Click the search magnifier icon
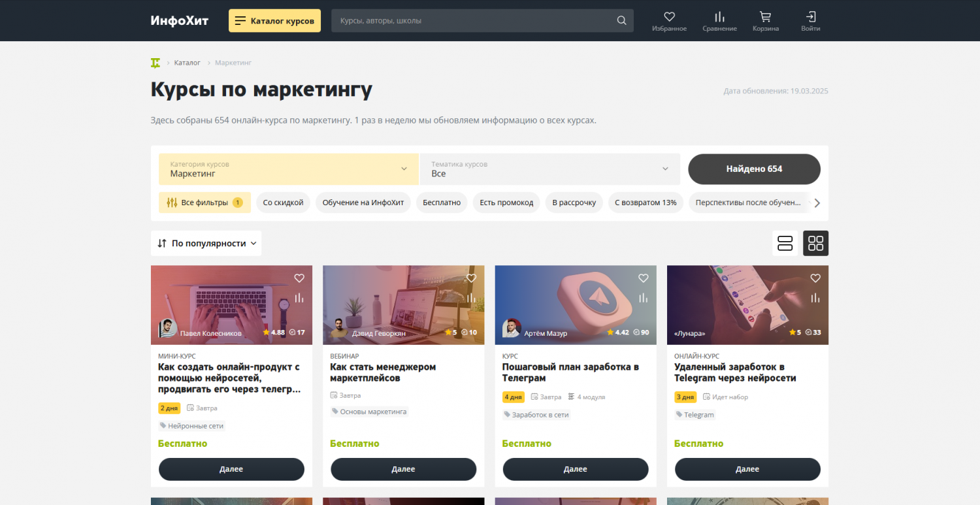 pyautogui.click(x=621, y=20)
